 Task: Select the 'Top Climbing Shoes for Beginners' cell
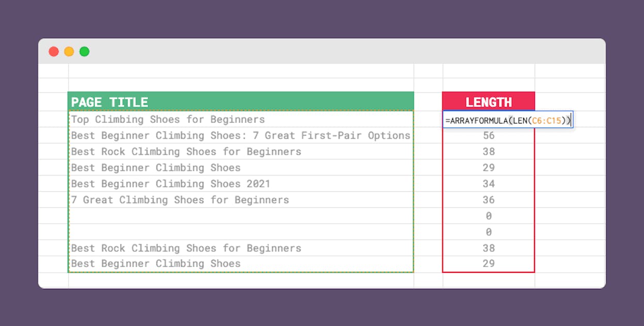[241, 119]
